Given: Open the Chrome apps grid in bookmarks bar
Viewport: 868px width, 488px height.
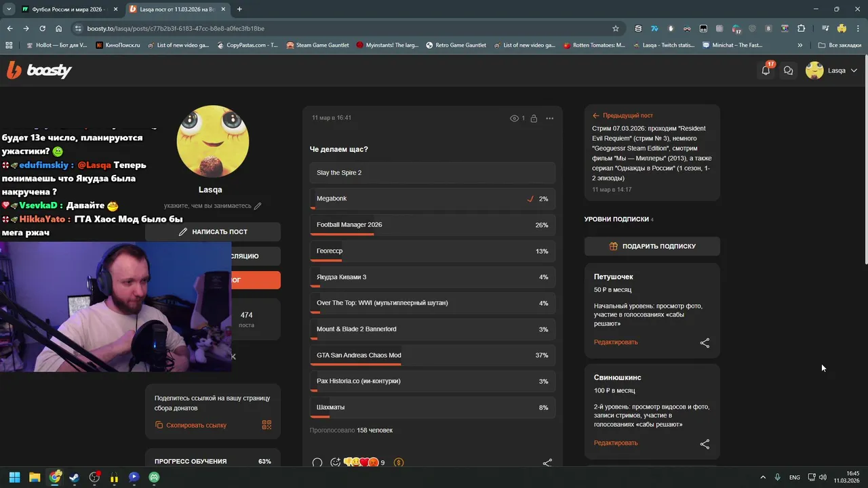Looking at the screenshot, I should 9,45.
